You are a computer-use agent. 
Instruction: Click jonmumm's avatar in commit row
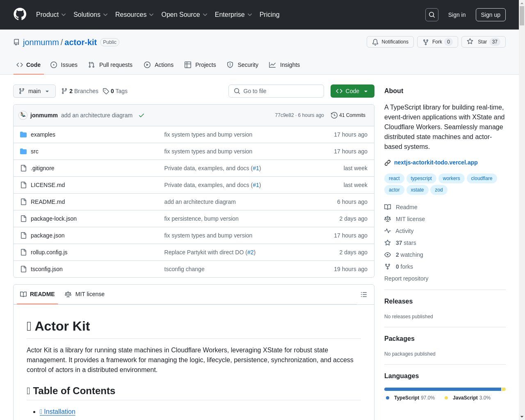pyautogui.click(x=23, y=115)
